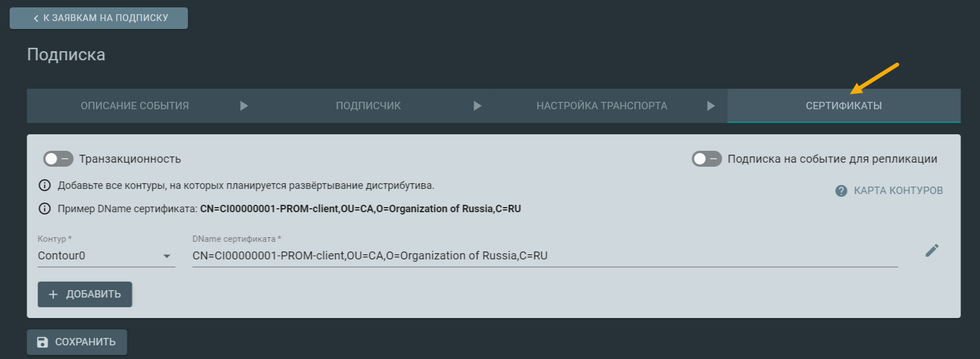Enable the Транзакционность toggle
980x359 pixels.
click(x=58, y=159)
